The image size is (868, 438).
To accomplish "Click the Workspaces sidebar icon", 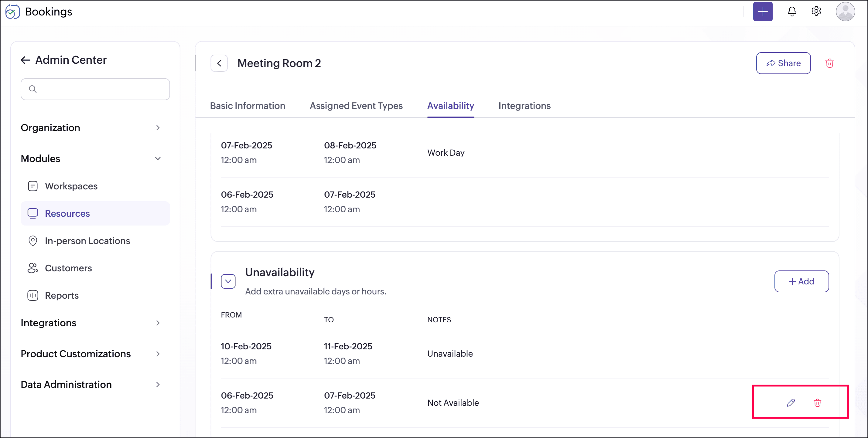I will pyautogui.click(x=33, y=186).
